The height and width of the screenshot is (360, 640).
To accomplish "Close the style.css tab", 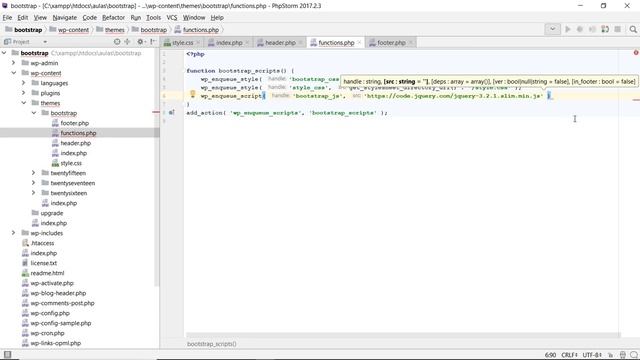I will tap(198, 42).
